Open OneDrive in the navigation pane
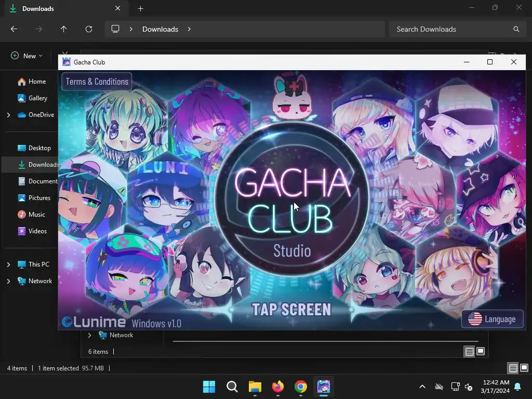The height and width of the screenshot is (399, 532). [x=36, y=115]
